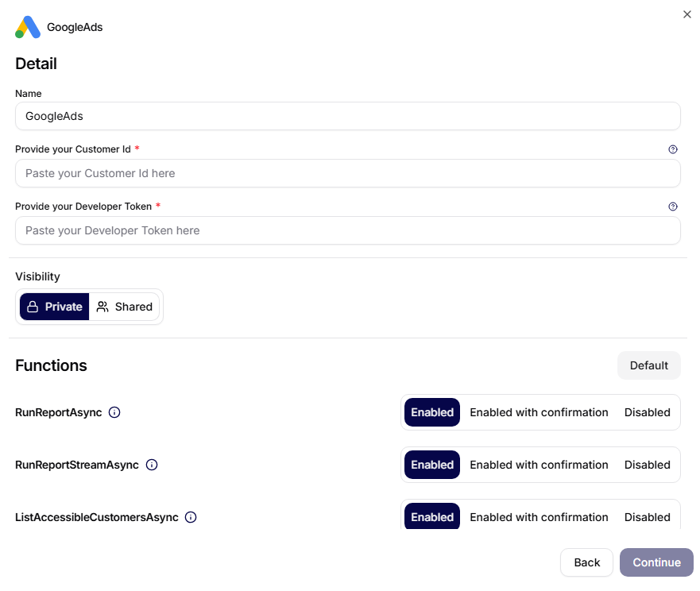Set RunReportStreamAsync to Enabled
Viewport: 700px width, 591px height.
[432, 465]
